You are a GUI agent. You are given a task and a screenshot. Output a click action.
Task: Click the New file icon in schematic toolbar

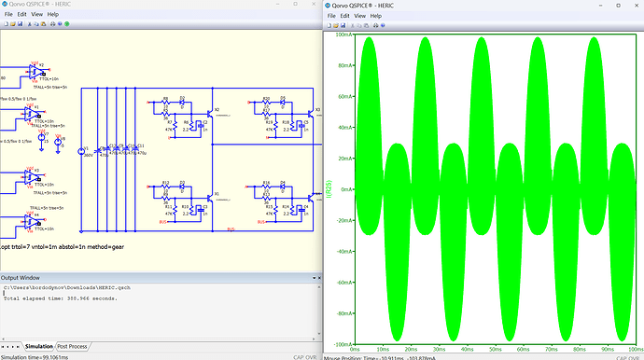[7, 24]
